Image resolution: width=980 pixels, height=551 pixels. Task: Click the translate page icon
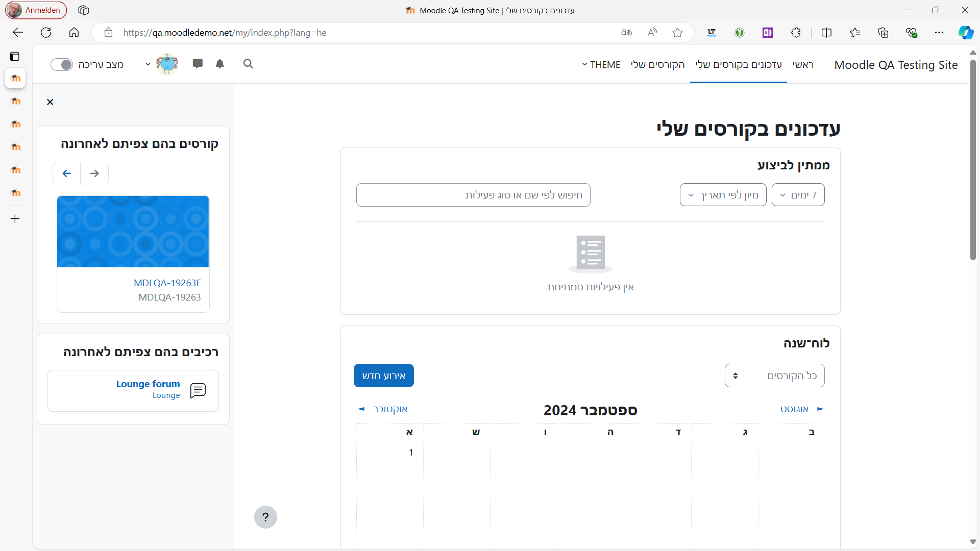pyautogui.click(x=626, y=33)
